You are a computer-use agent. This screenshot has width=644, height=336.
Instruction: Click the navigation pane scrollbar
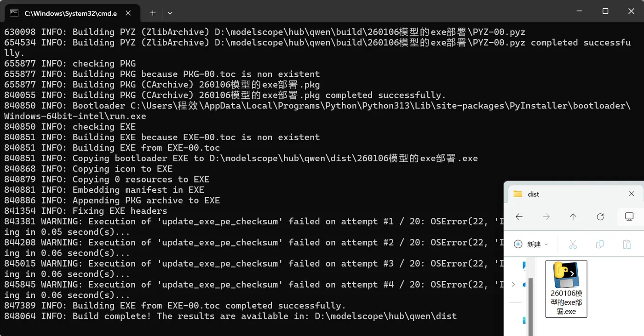pos(531,303)
